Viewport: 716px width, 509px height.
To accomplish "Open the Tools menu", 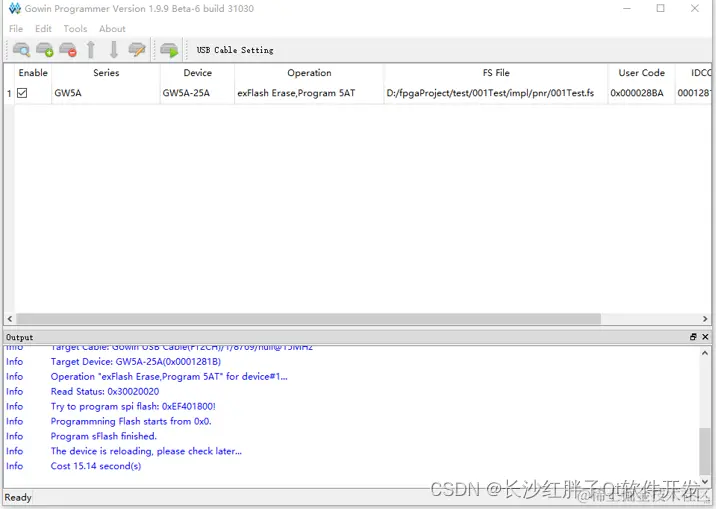I will 75,28.
